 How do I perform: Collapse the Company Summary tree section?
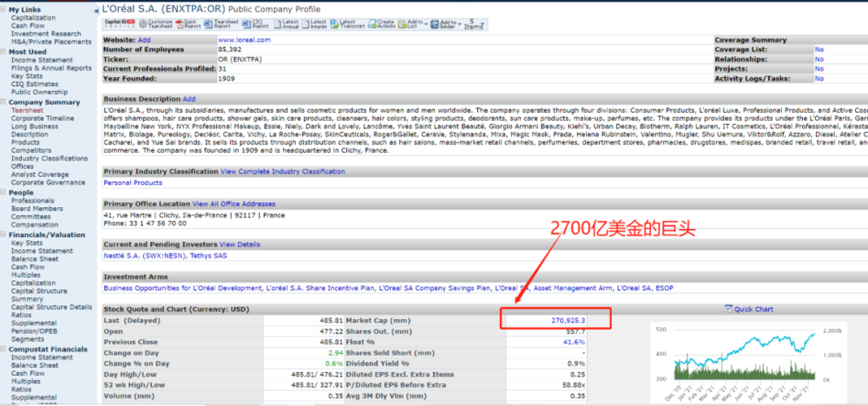point(4,102)
